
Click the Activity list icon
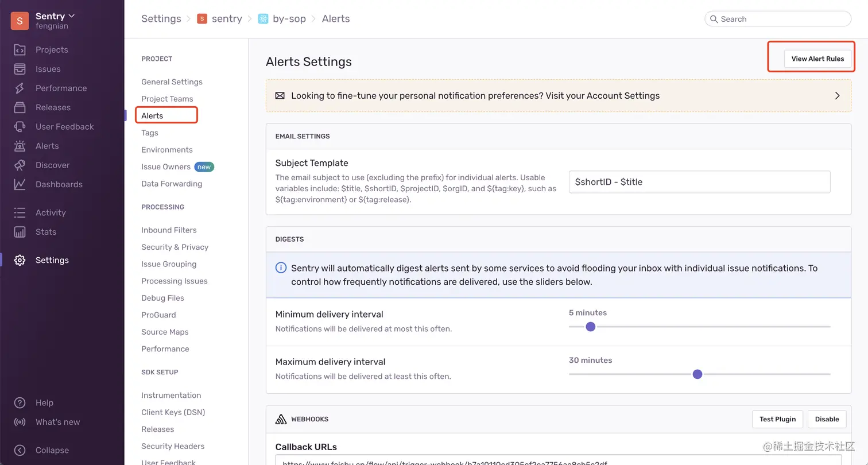[x=20, y=212]
